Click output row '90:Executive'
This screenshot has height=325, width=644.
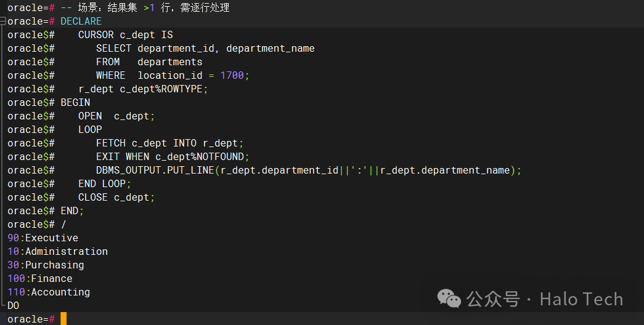[43, 238]
